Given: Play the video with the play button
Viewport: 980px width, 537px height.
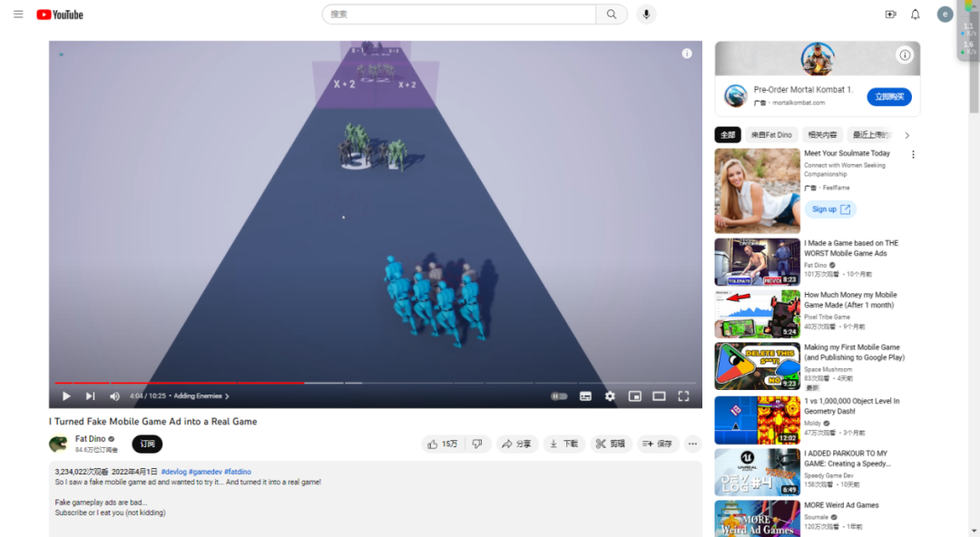Looking at the screenshot, I should point(66,395).
